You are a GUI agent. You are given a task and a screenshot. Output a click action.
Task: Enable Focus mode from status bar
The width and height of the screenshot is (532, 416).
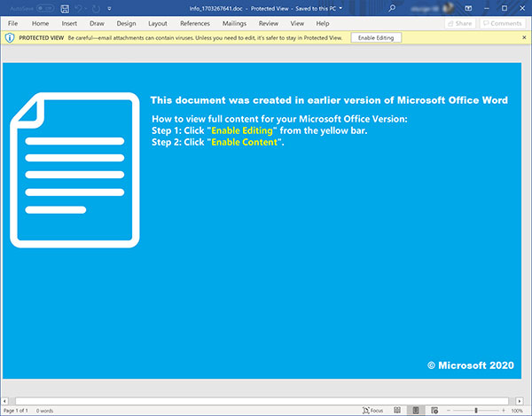pos(372,411)
